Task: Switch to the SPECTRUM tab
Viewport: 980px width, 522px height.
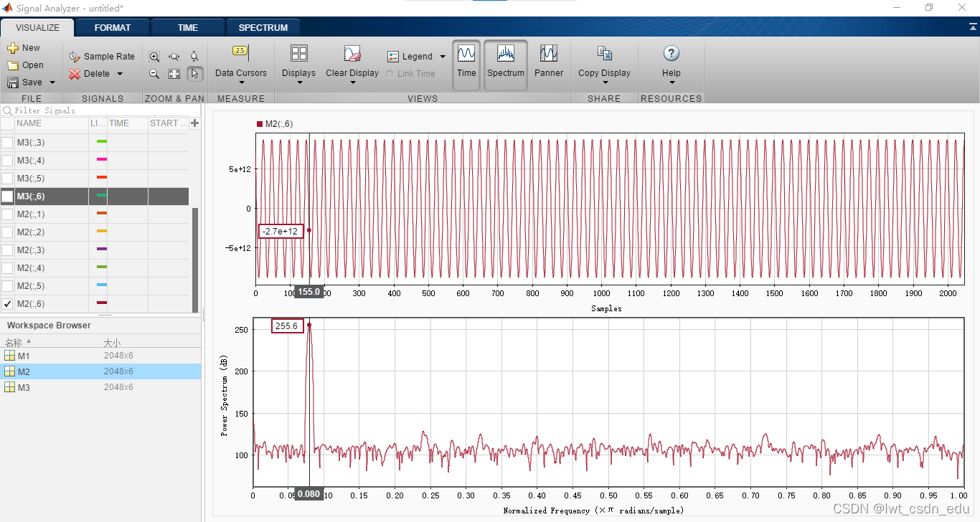Action: (263, 28)
